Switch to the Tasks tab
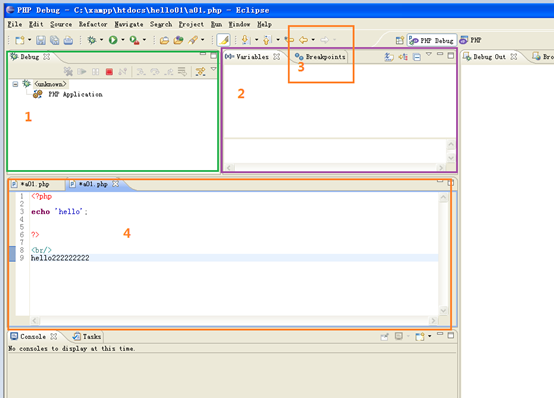Screen dimensions: 554x398 coord(87,336)
